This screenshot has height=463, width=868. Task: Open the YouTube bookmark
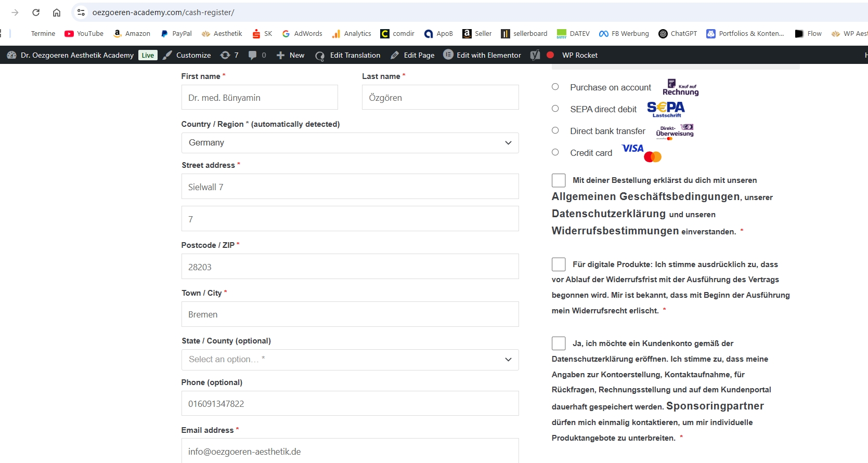tap(84, 33)
